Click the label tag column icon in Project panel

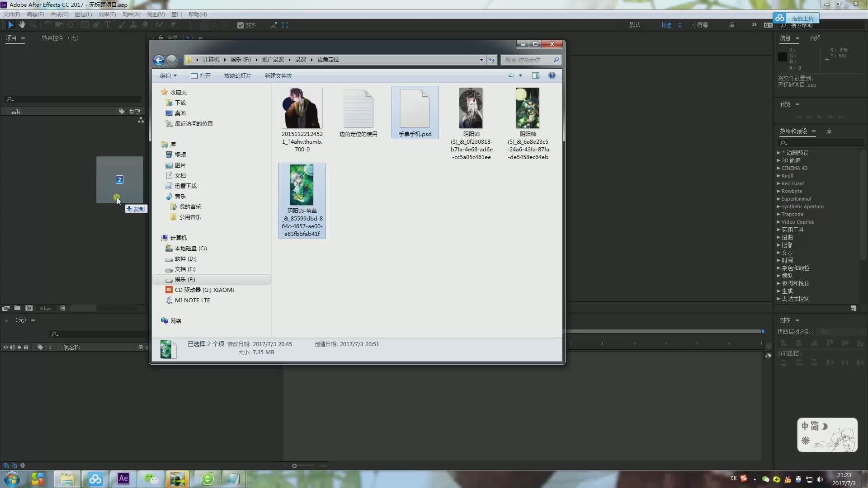(122, 111)
